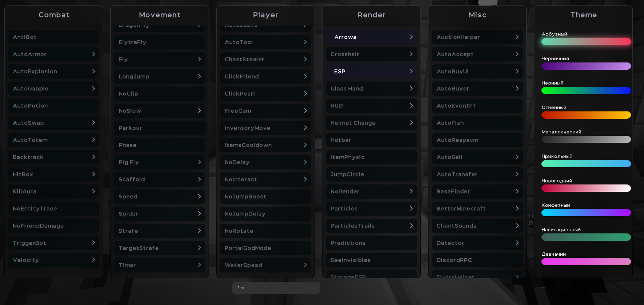Expand the Particles module chevron
This screenshot has width=644, height=305.
point(411,208)
